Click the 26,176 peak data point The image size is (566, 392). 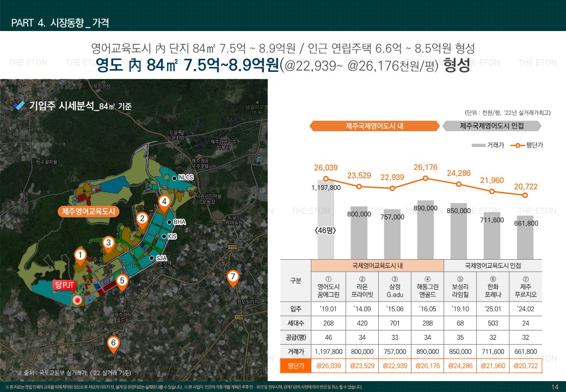coord(426,178)
